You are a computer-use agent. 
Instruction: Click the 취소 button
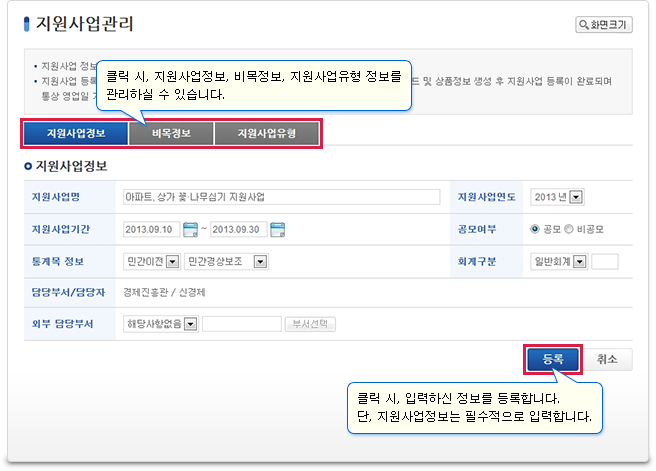pos(607,359)
